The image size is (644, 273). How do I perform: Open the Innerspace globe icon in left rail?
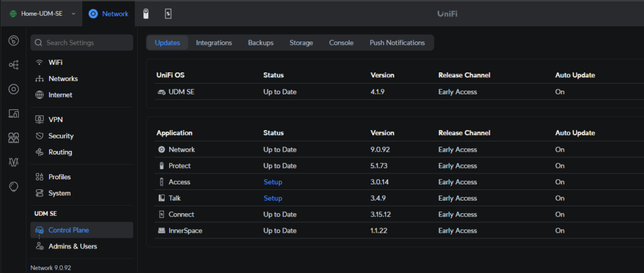[14, 187]
